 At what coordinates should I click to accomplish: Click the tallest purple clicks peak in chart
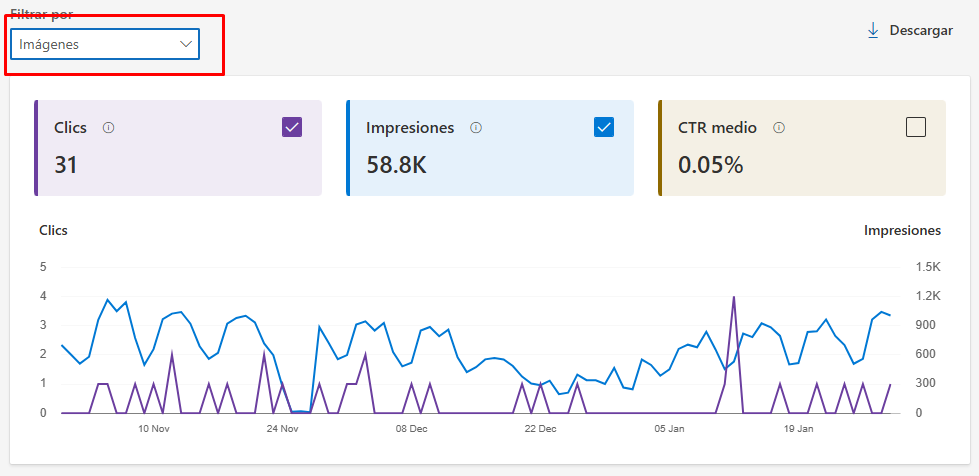734,298
